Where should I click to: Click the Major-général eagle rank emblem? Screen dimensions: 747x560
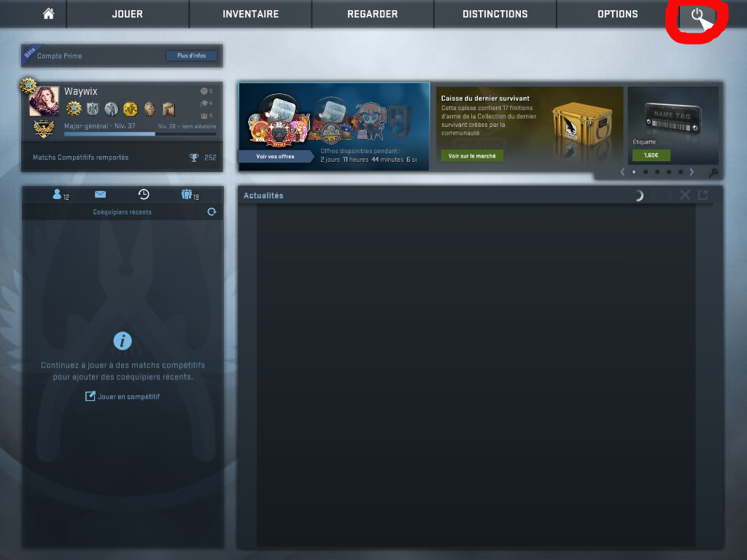coord(43,130)
